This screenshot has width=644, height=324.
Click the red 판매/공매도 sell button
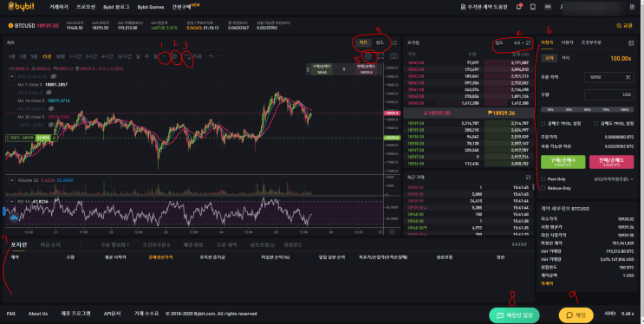[x=611, y=162]
